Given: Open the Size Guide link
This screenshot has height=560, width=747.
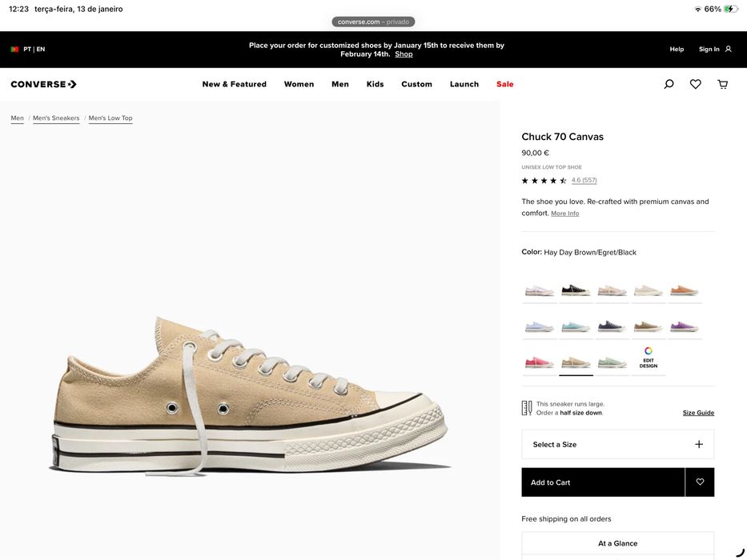Looking at the screenshot, I should pyautogui.click(x=698, y=413).
